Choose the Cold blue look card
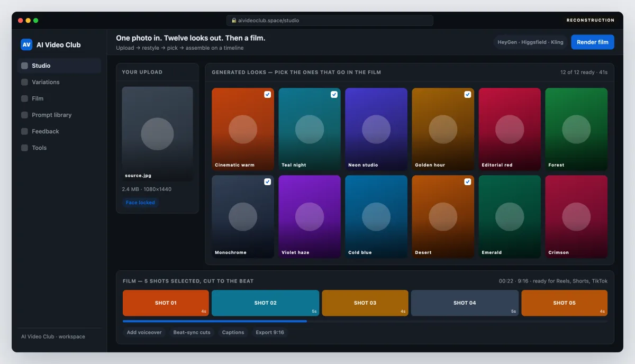 (376, 216)
